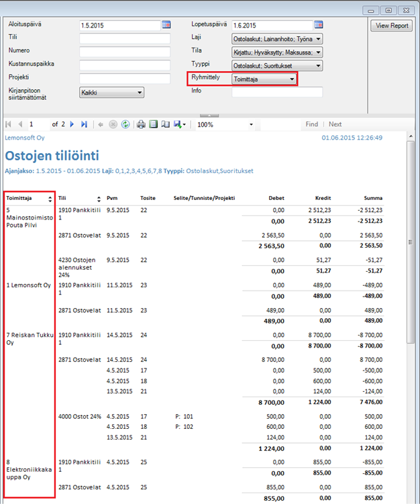Click the View Report button
This screenshot has height=504, width=420.
[392, 26]
